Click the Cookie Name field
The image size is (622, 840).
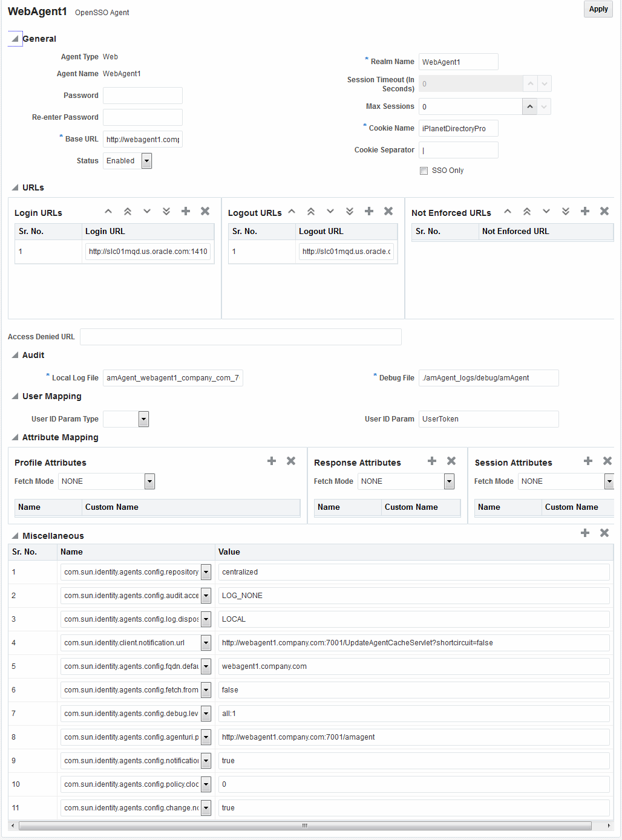(x=459, y=128)
